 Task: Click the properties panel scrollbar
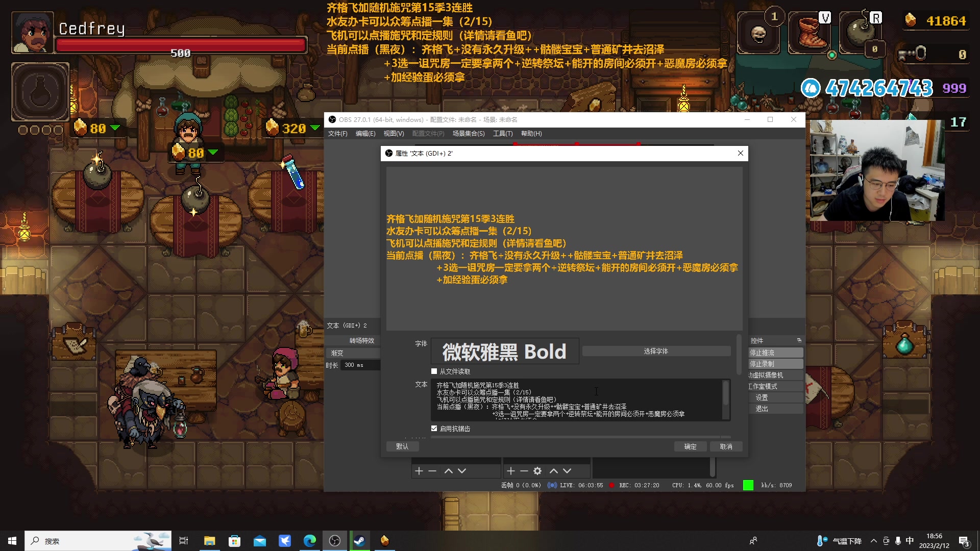[739, 354]
